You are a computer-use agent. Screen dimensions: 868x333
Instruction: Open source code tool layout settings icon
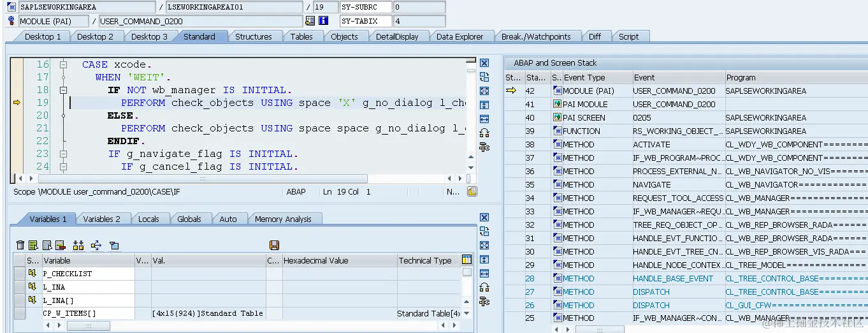coord(484,147)
